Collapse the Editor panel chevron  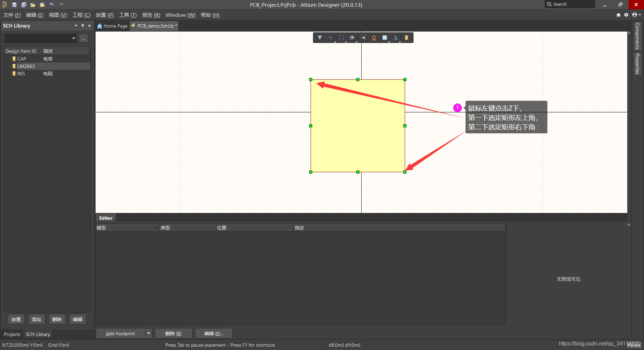[x=629, y=224]
